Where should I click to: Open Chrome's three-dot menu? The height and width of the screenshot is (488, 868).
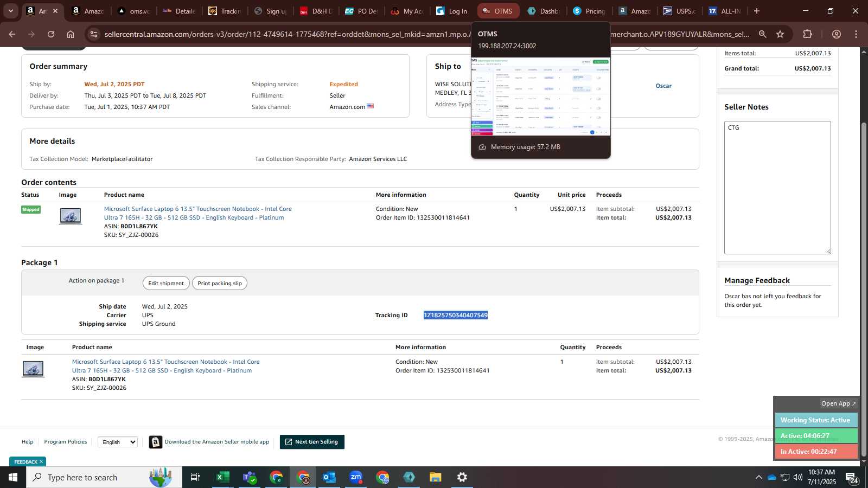(856, 34)
